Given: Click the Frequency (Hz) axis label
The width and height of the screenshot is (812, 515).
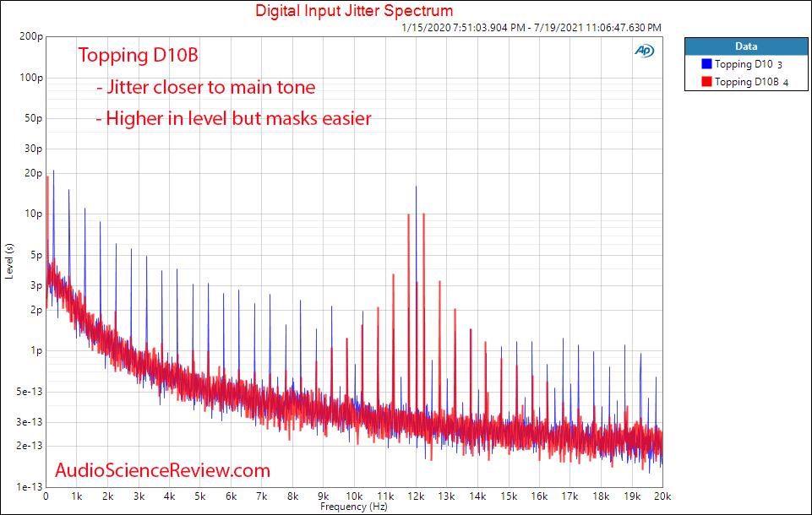Looking at the screenshot, I should coord(354,507).
